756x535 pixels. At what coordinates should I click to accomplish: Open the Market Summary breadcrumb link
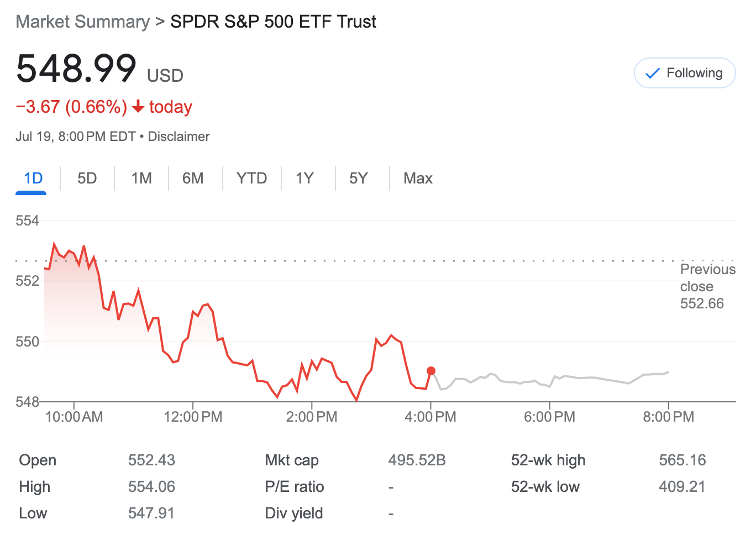pyautogui.click(x=83, y=22)
